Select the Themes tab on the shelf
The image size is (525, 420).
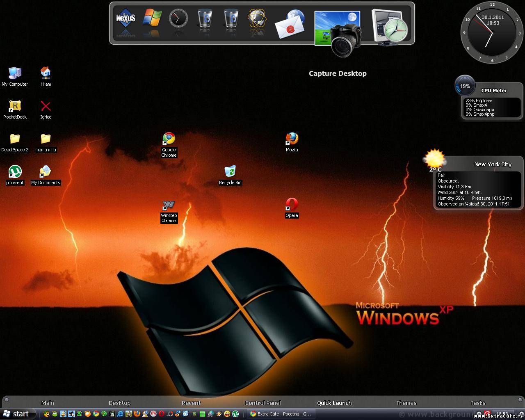click(x=406, y=403)
